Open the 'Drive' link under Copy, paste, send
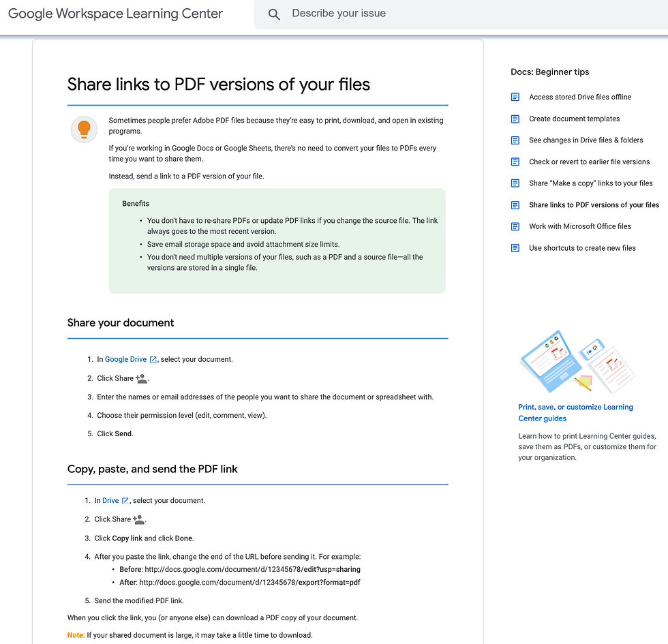 point(110,500)
